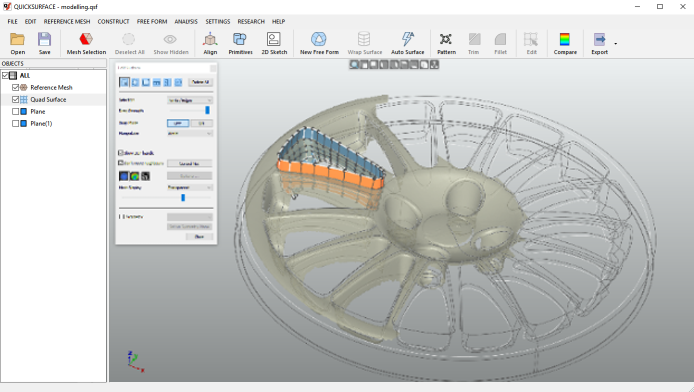Open the Manipulator dropdown in dialog

point(190,133)
